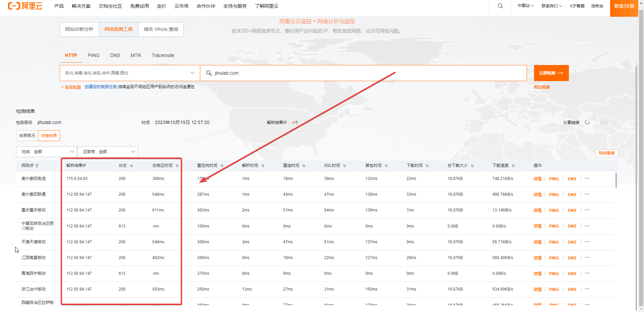This screenshot has height=312, width=644.
Task: Click the 登录/注册 button
Action: pyautogui.click(x=624, y=8)
